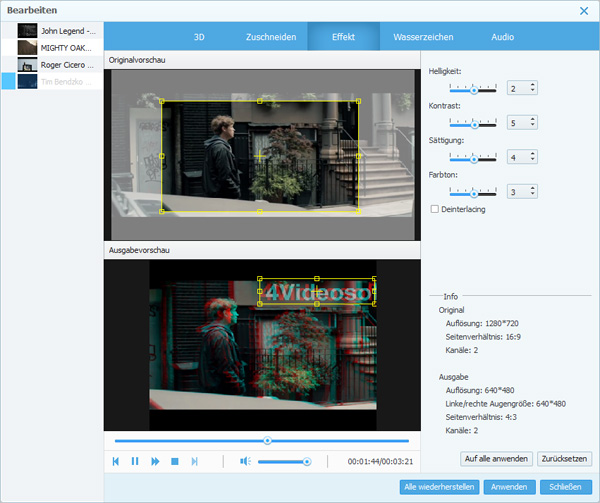Image resolution: width=600 pixels, height=503 pixels.
Task: Decrease Farbton value with the down arrow
Action: (533, 195)
